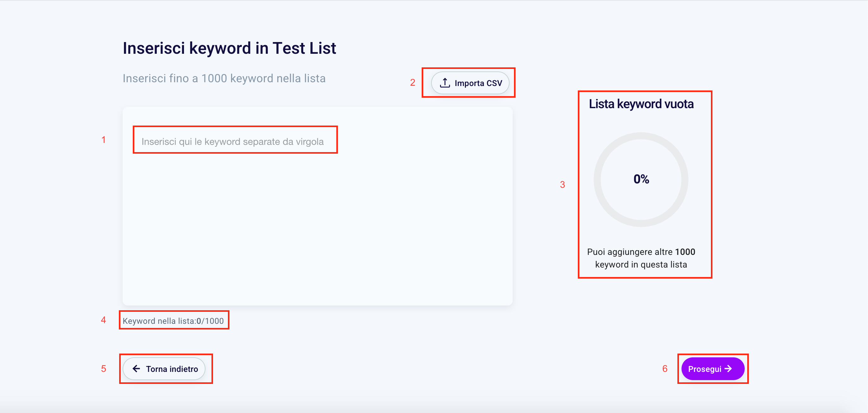The height and width of the screenshot is (413, 868).
Task: Click the red annotation number 5
Action: click(x=103, y=368)
